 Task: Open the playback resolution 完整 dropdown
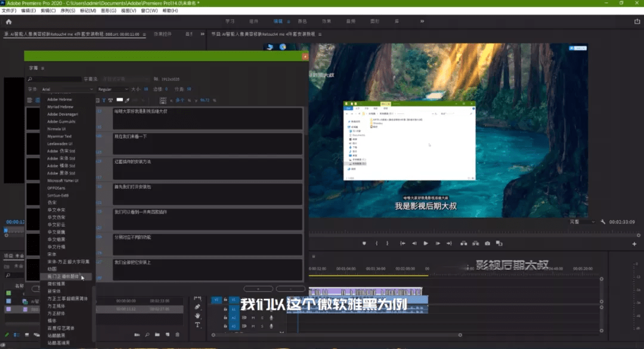click(583, 222)
